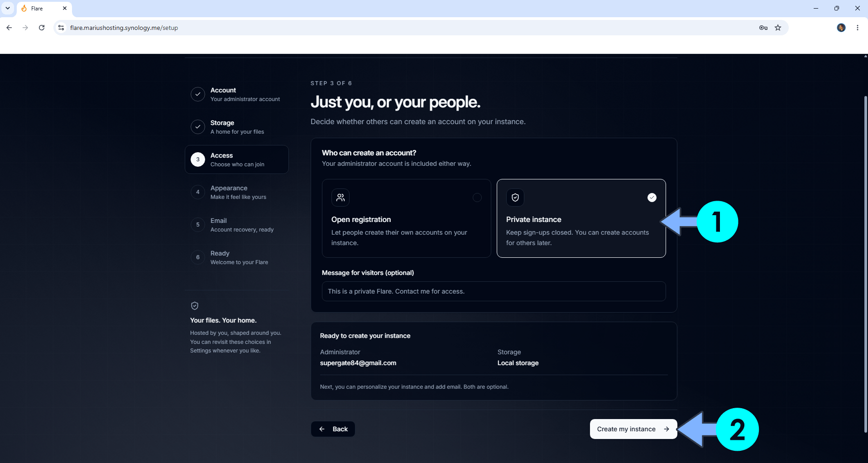
Task: Select the Open registration radio button
Action: 477,198
